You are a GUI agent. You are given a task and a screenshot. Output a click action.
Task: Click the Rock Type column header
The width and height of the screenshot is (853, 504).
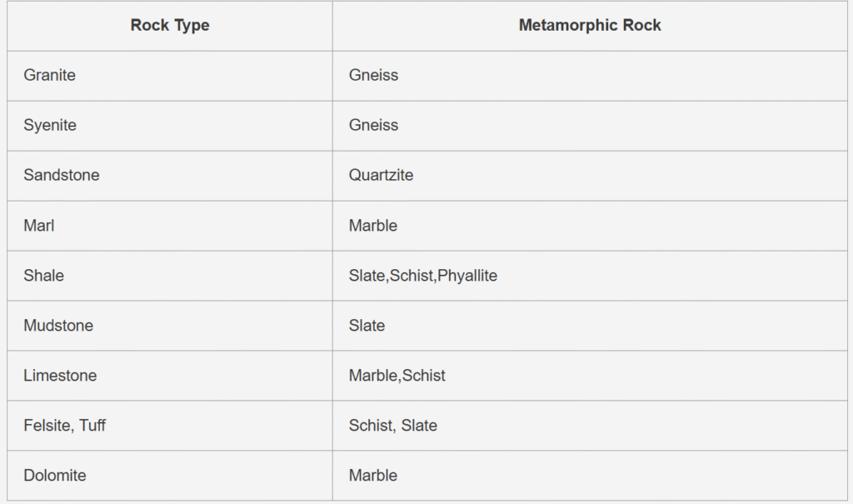click(170, 26)
